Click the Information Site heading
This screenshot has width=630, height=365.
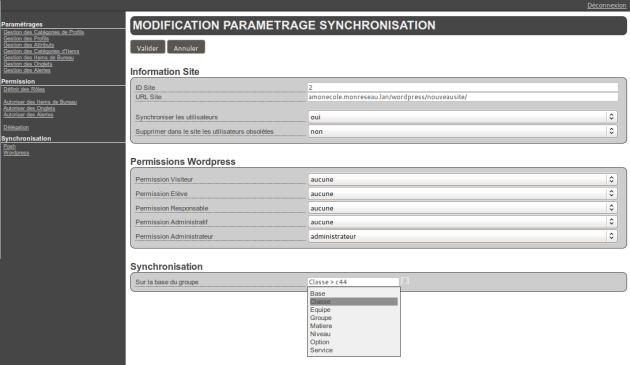coord(165,72)
